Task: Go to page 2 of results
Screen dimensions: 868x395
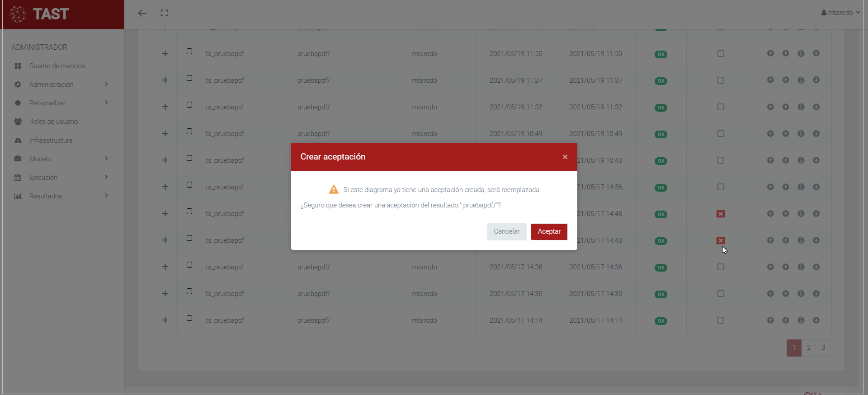Action: coord(808,348)
